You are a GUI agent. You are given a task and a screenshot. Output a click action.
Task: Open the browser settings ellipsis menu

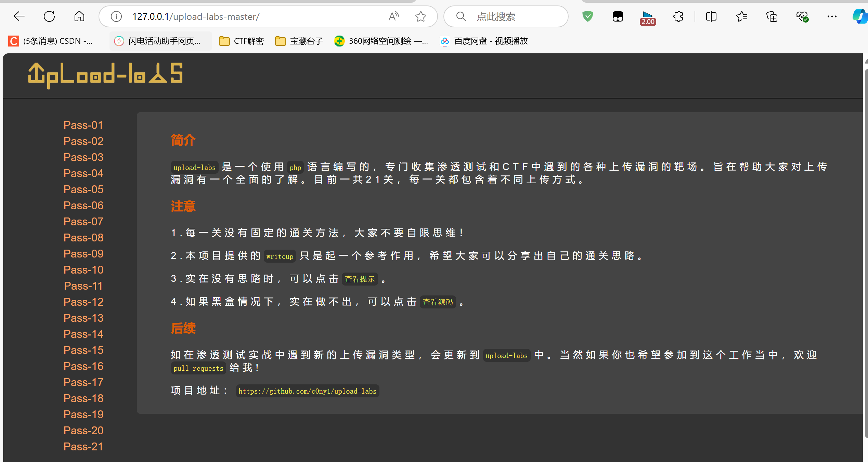[x=832, y=16]
